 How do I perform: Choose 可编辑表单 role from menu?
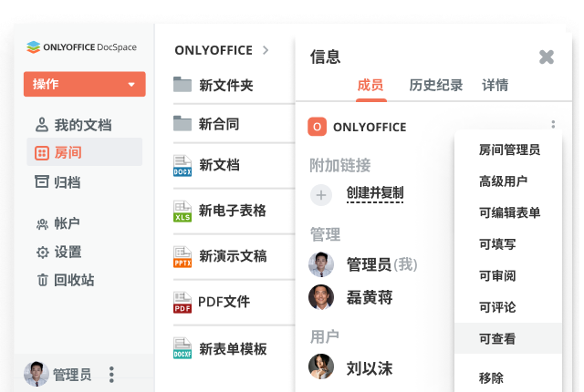coord(508,212)
